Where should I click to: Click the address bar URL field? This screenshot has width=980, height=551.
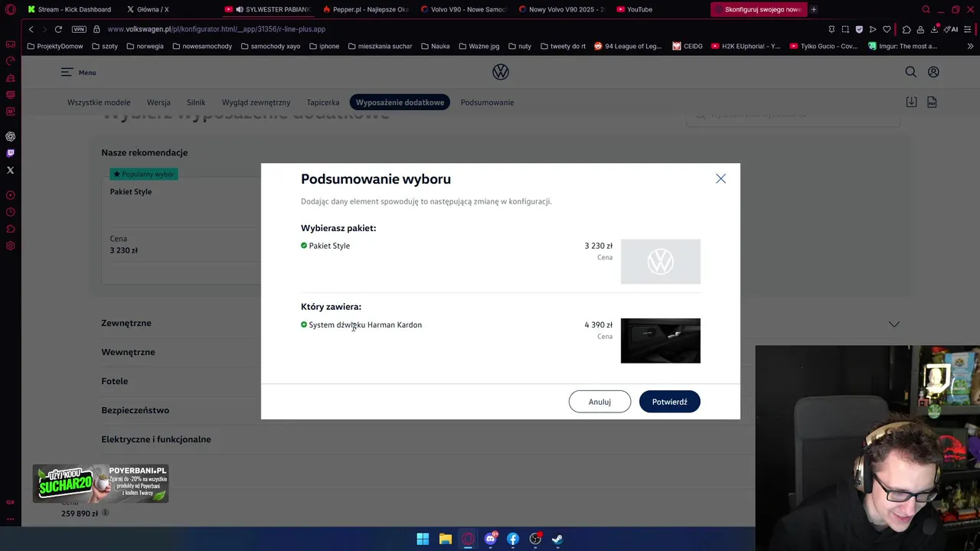coord(459,29)
